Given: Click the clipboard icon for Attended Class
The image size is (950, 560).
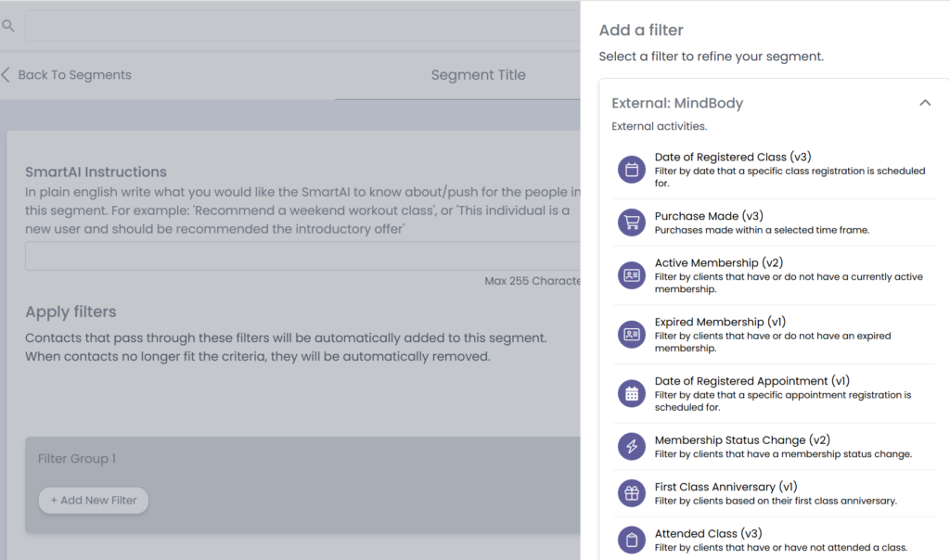Looking at the screenshot, I should click(x=632, y=540).
